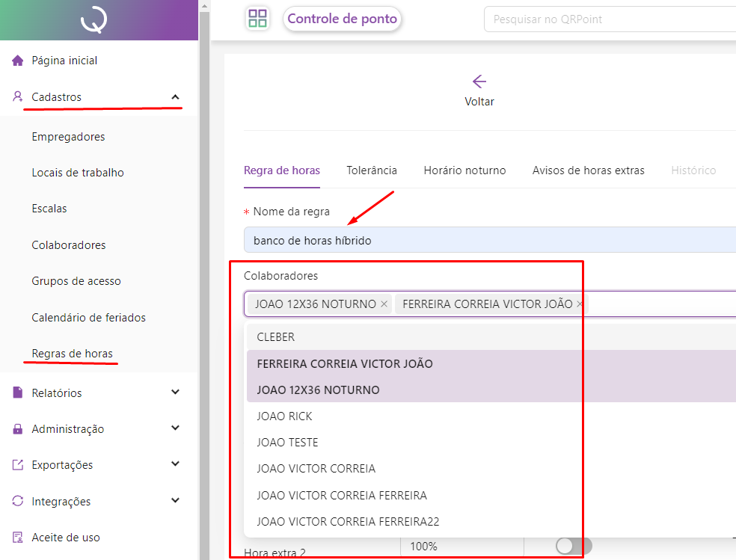Remove FERREIRA CORREIA VICTOR JOÃO tag
This screenshot has width=736, height=560.
tap(580, 304)
